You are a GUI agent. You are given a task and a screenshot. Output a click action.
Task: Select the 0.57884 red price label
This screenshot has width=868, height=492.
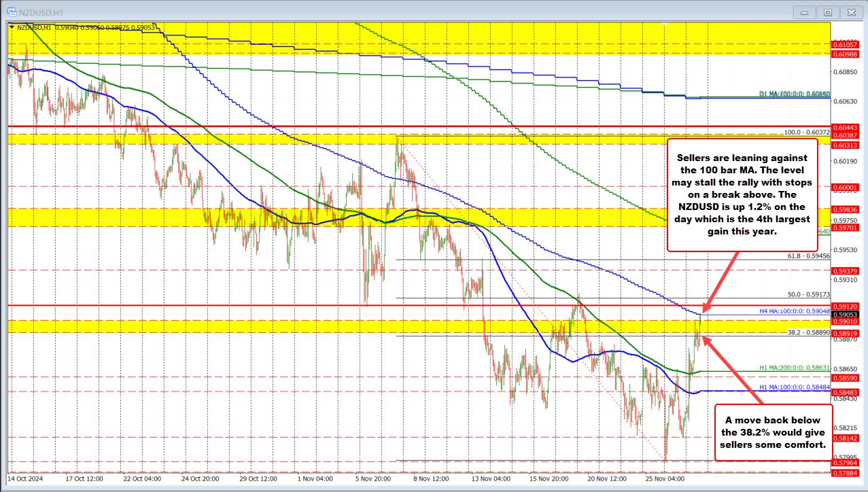pos(844,473)
